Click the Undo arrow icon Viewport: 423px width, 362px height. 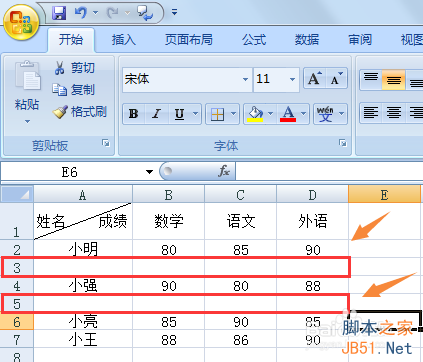(x=80, y=13)
